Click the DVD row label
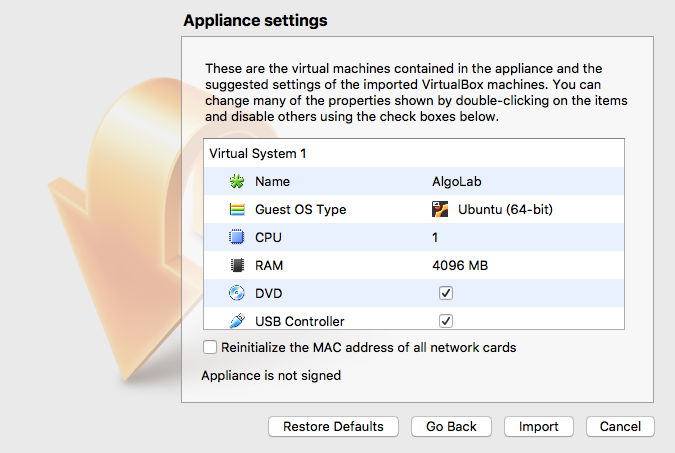This screenshot has height=453, width=675. point(269,293)
